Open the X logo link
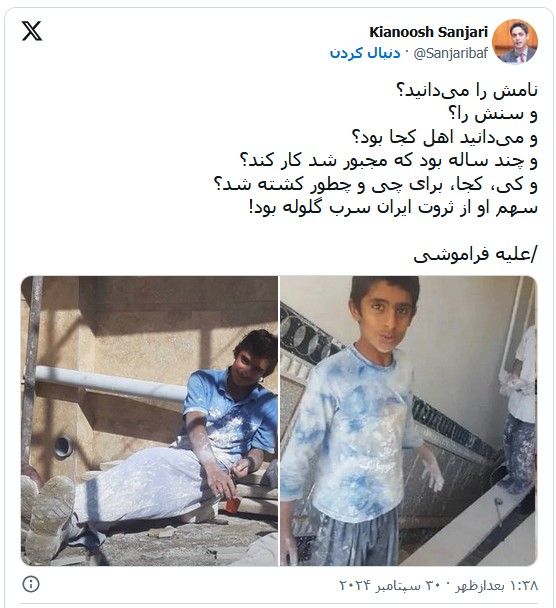The image size is (556, 608). (x=32, y=31)
